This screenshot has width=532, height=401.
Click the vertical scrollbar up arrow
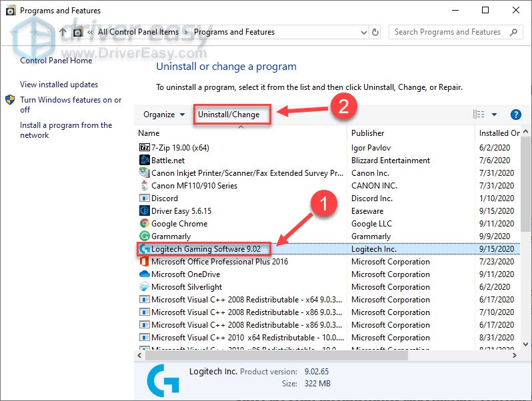pyautogui.click(x=525, y=131)
